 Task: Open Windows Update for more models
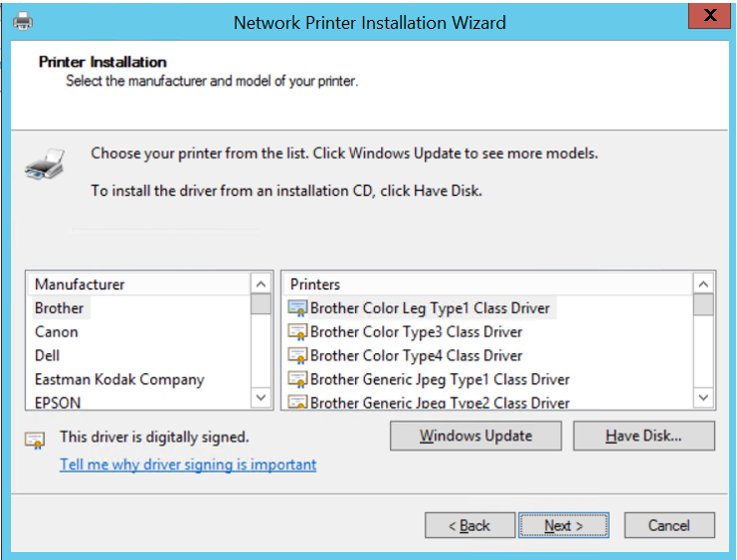click(x=475, y=436)
